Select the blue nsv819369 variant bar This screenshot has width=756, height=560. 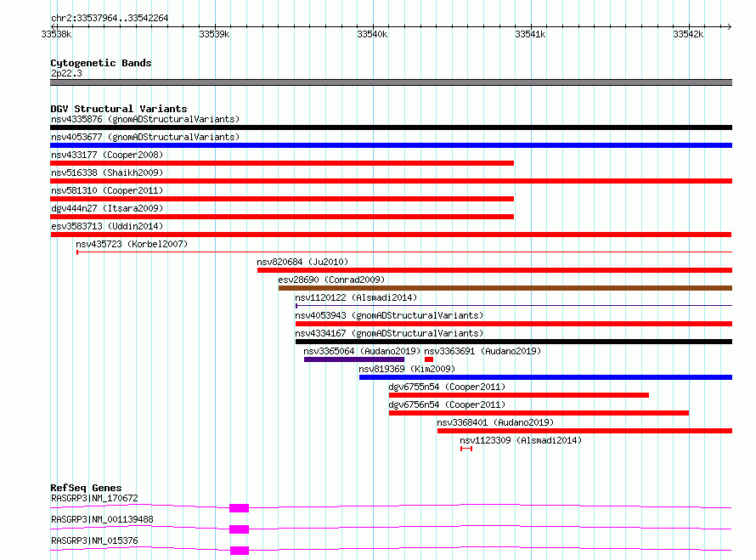click(x=545, y=377)
